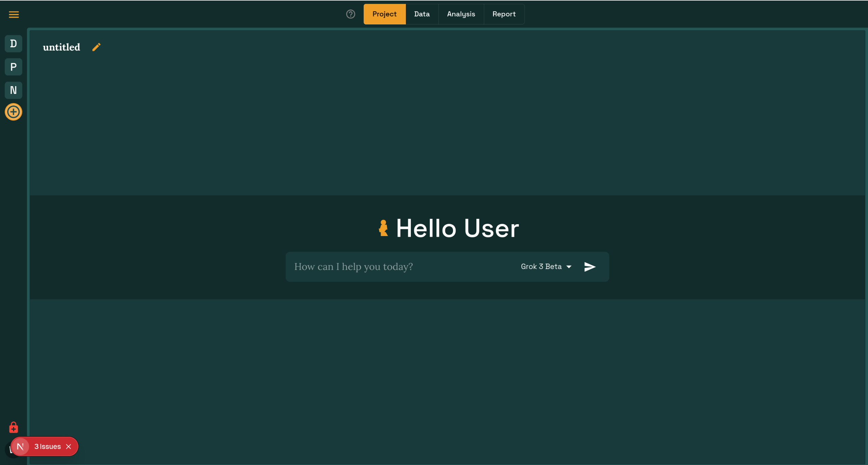
Task: Click the Next.js N badge circle
Action: coord(20,446)
